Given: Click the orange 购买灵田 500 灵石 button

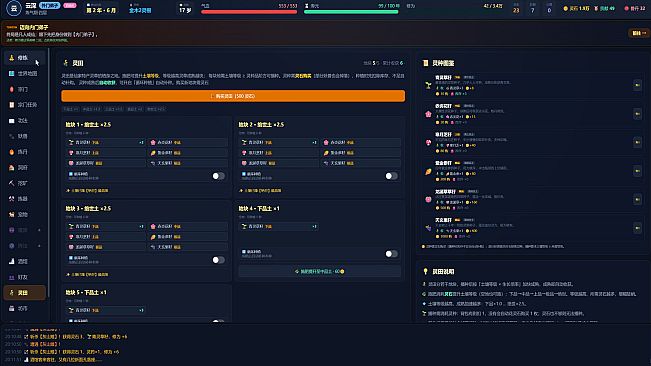Looking at the screenshot, I should tap(233, 96).
